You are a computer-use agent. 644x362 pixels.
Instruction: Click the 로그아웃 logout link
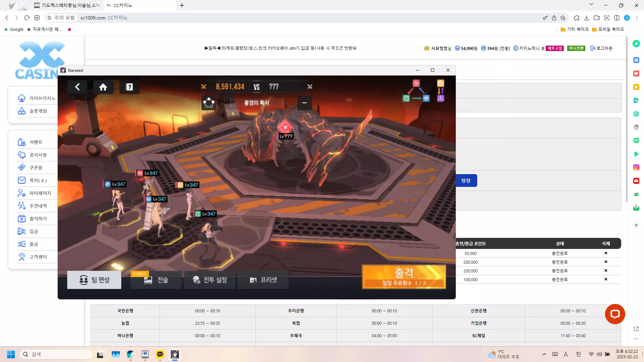point(601,48)
